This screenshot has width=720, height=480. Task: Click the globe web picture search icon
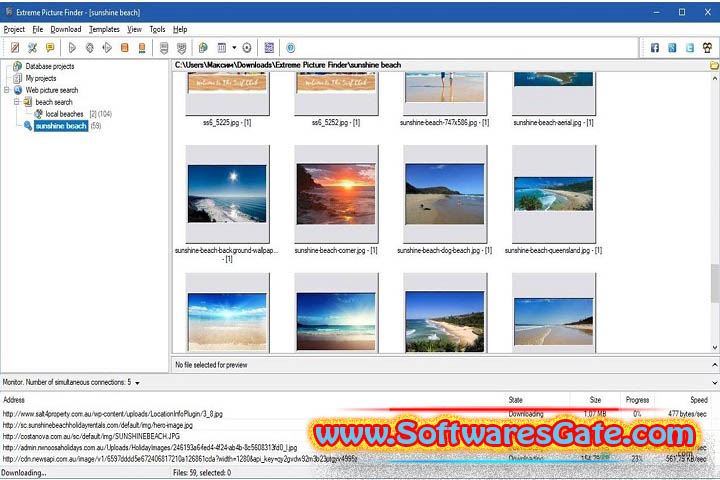203,48
